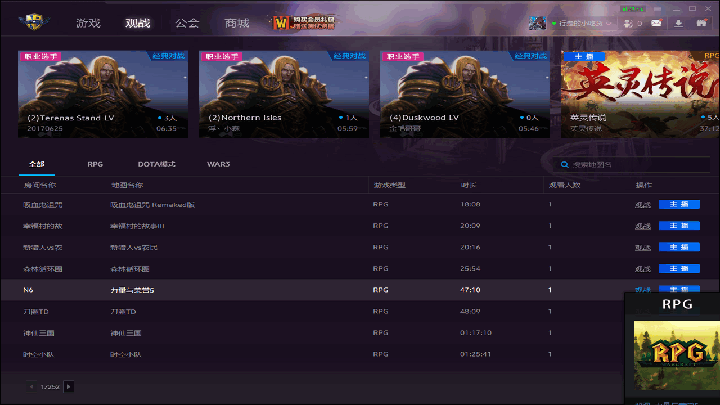This screenshot has height=405, width=720.
Task: Click the RPG popup preview image
Action: [x=677, y=355]
